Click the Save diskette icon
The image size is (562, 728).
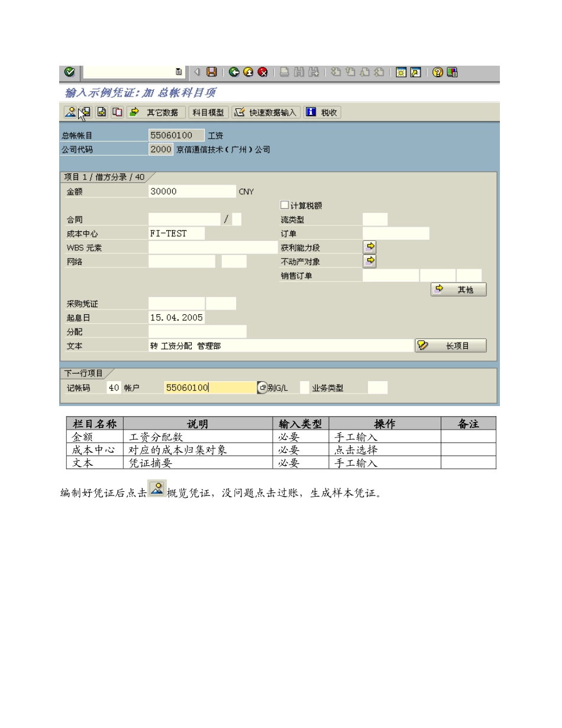coord(211,72)
